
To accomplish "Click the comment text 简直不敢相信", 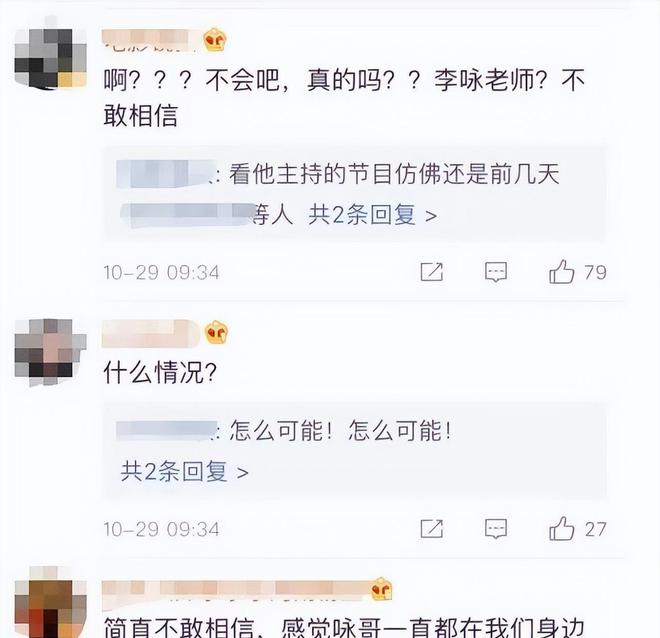I will coord(179,628).
